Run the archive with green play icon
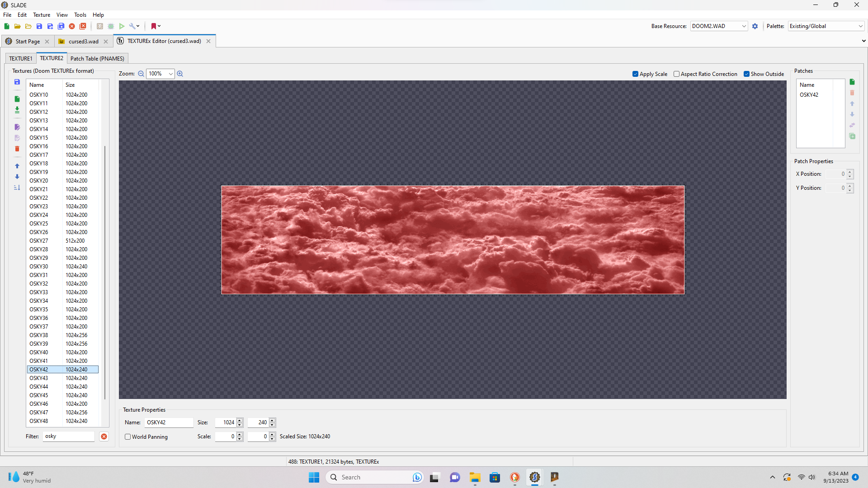The width and height of the screenshot is (868, 488). point(122,26)
